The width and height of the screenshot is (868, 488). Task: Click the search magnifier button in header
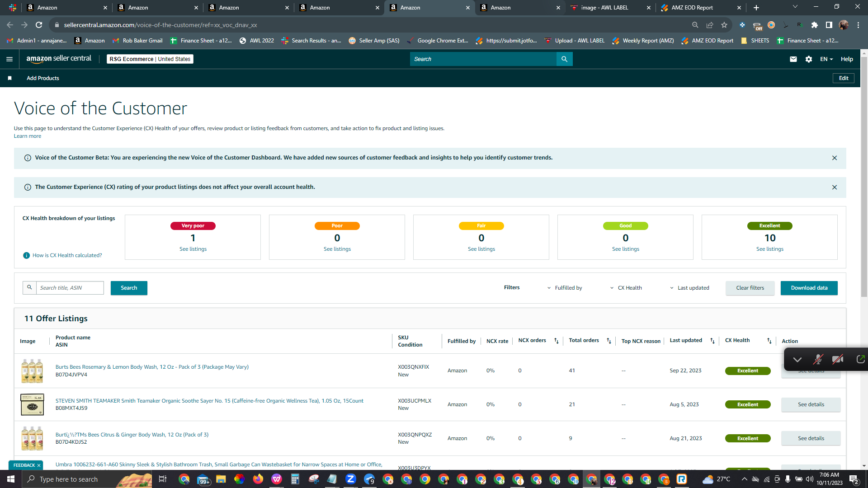[x=564, y=59]
